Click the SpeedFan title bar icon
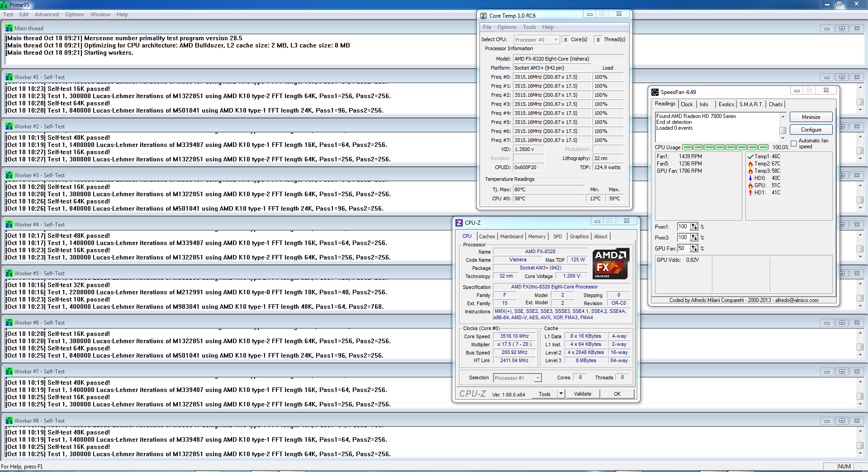This screenshot has width=868, height=472. [x=655, y=92]
